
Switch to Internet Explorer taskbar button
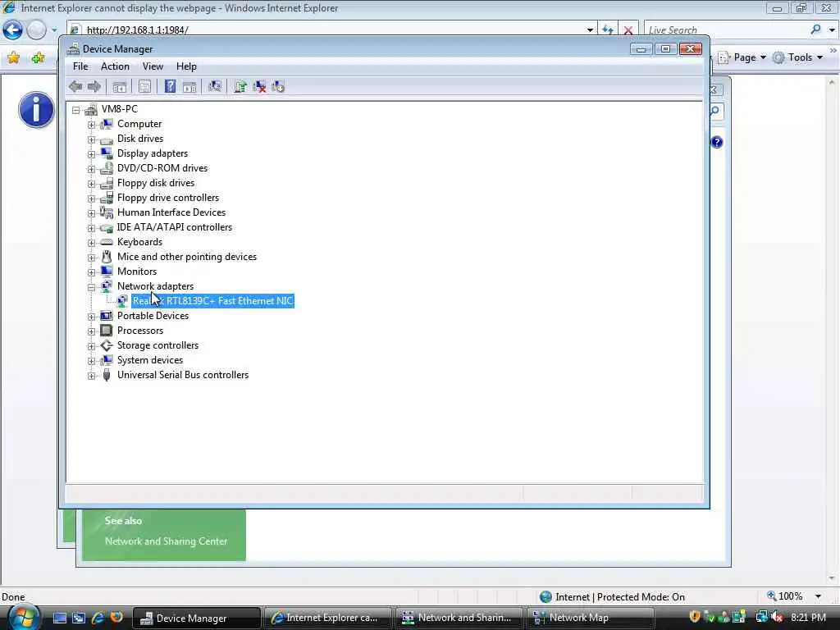click(327, 618)
